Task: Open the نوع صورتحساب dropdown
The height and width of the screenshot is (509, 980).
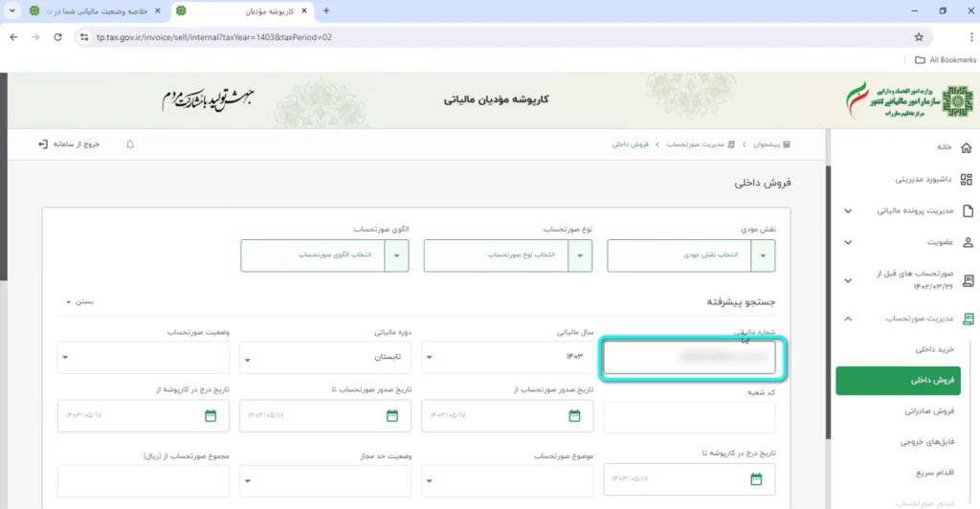Action: click(508, 255)
